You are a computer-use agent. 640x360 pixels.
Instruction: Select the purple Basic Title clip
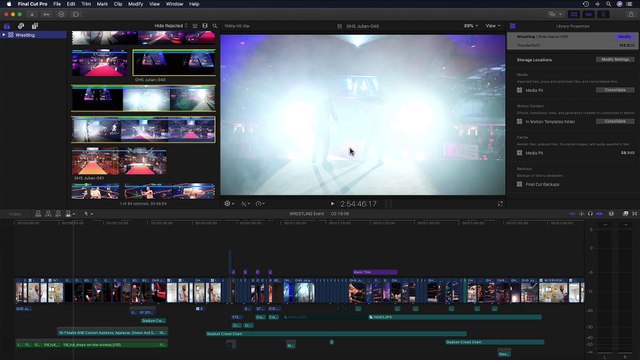click(x=375, y=272)
